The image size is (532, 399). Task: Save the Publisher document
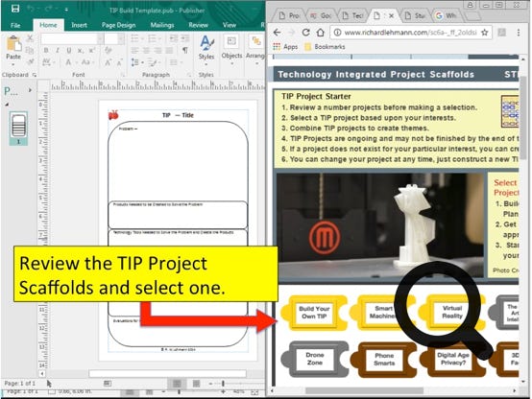point(15,9)
